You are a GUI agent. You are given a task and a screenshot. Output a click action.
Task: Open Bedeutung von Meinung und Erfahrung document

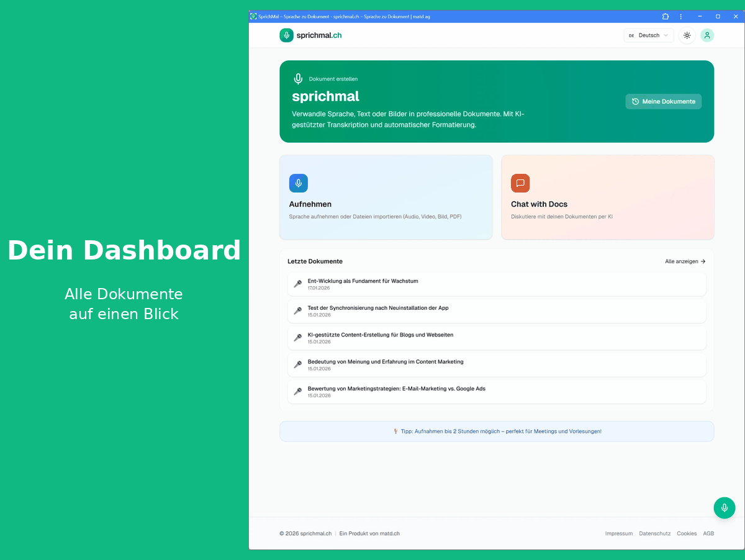click(385, 362)
